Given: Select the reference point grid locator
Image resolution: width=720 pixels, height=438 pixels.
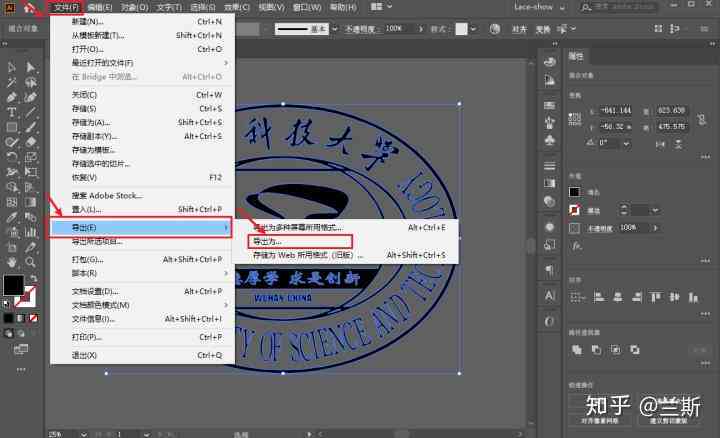Looking at the screenshot, I should 574,119.
